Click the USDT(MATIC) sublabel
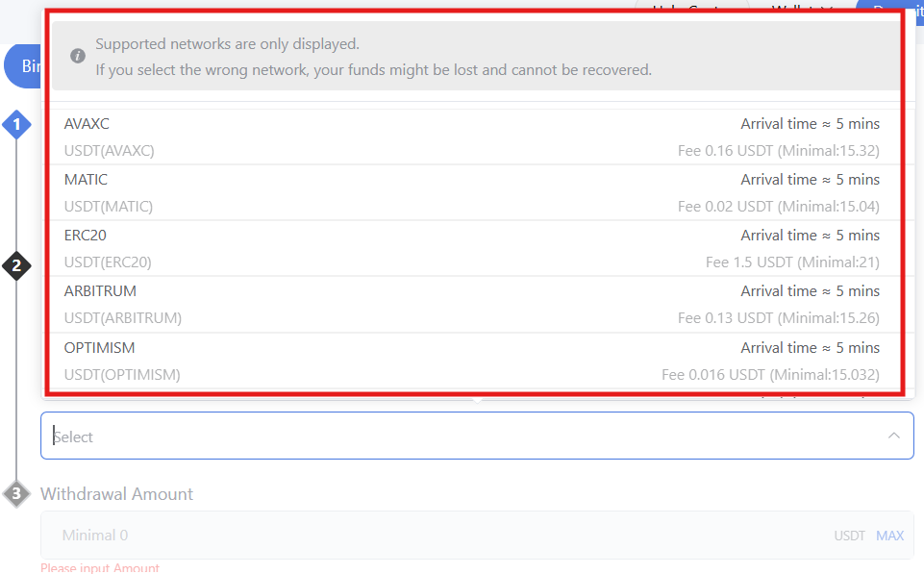924x574 pixels. click(109, 207)
